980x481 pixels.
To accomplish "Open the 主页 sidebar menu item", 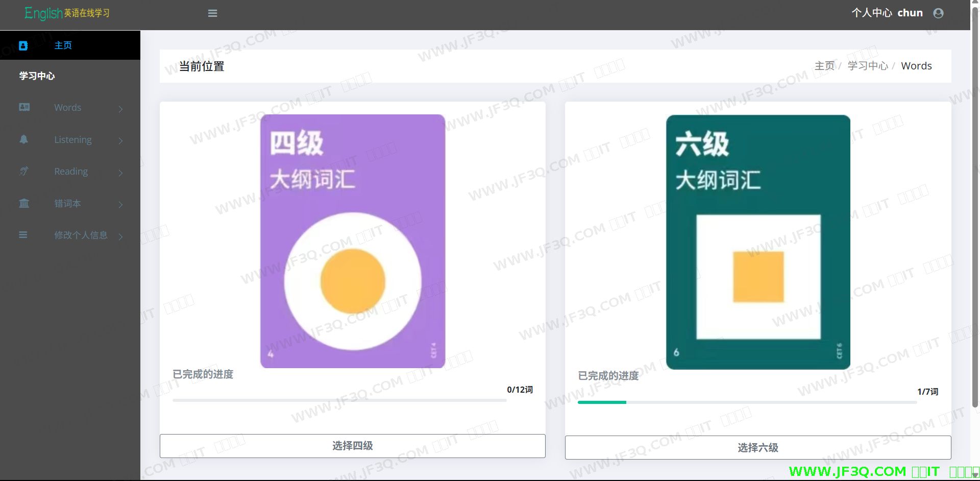I will [x=63, y=45].
